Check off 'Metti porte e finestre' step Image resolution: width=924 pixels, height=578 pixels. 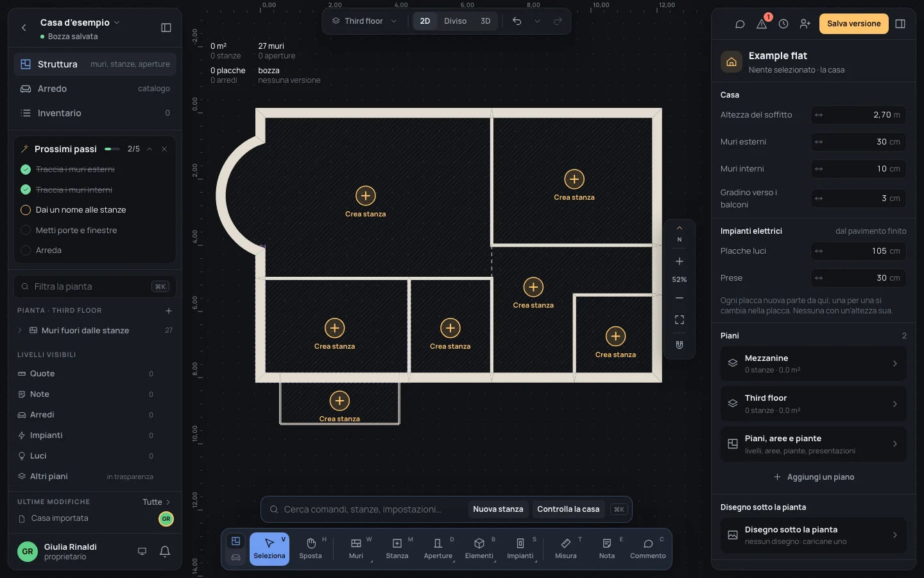pyautogui.click(x=26, y=230)
